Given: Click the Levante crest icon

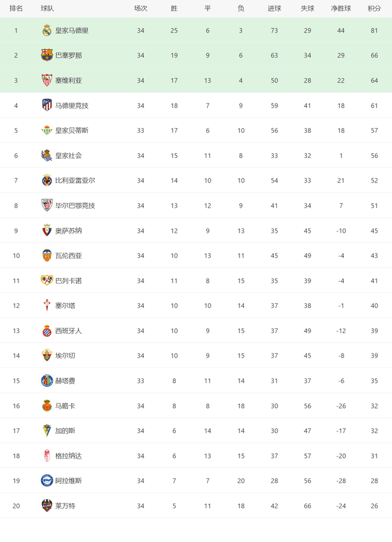Looking at the screenshot, I should click(47, 506).
